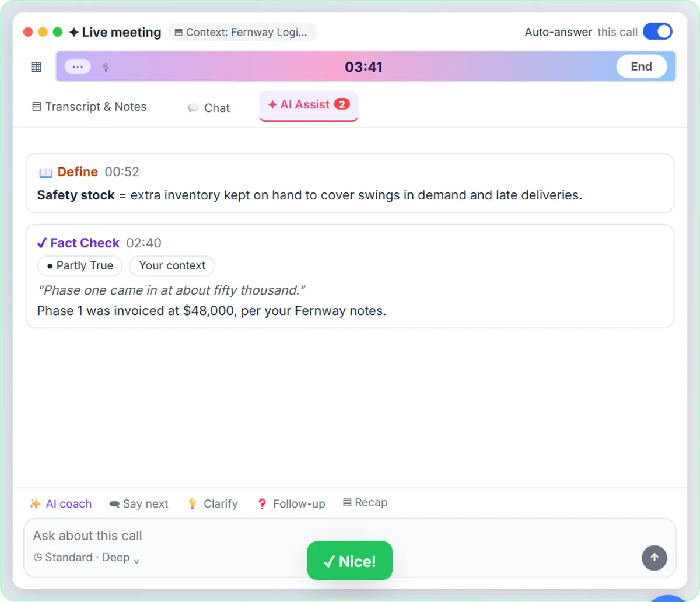The image size is (700, 602).
Task: Open the three-dots more options pill
Action: pos(78,66)
